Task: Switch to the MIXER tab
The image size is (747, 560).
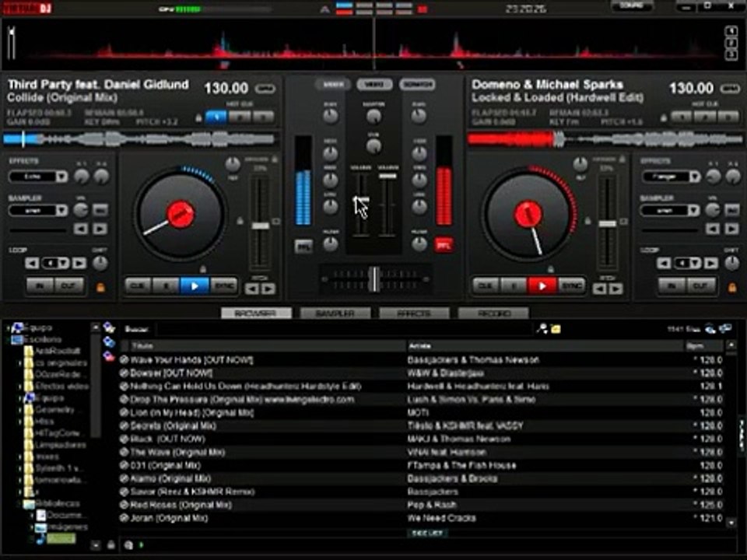Action: coord(333,85)
